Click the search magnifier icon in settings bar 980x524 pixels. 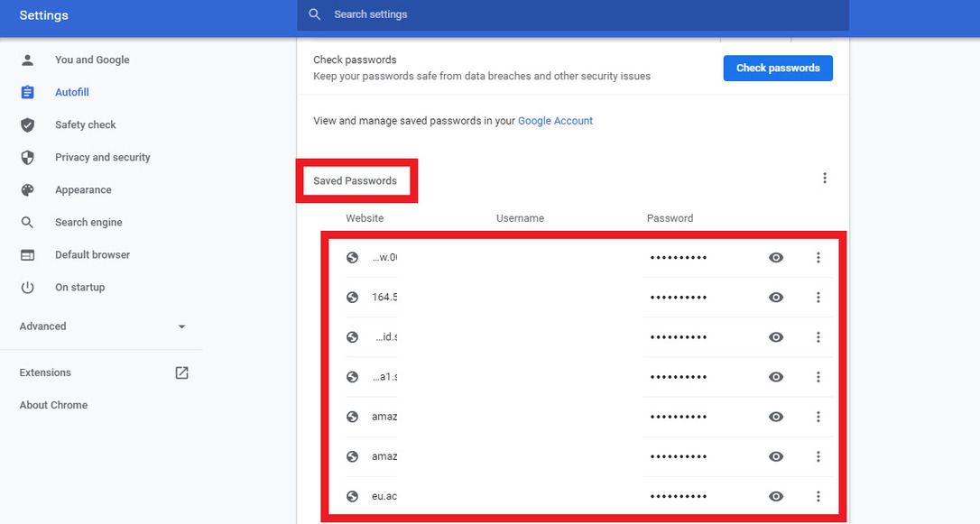315,14
